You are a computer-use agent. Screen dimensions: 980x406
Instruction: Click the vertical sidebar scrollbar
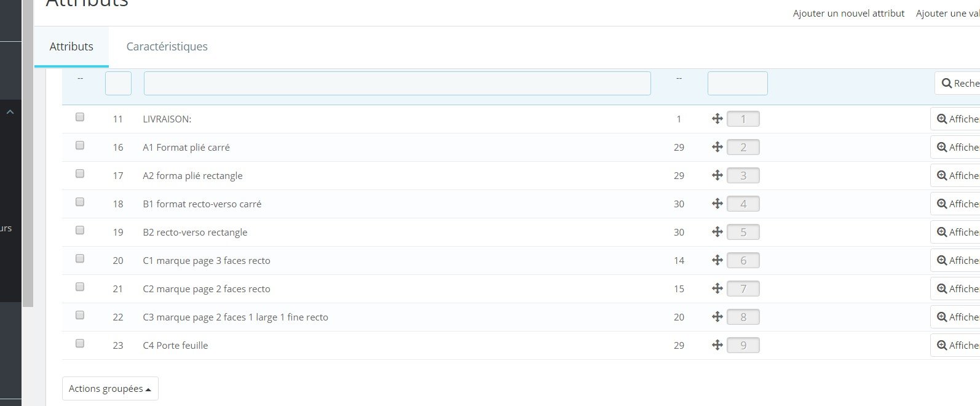[x=28, y=153]
